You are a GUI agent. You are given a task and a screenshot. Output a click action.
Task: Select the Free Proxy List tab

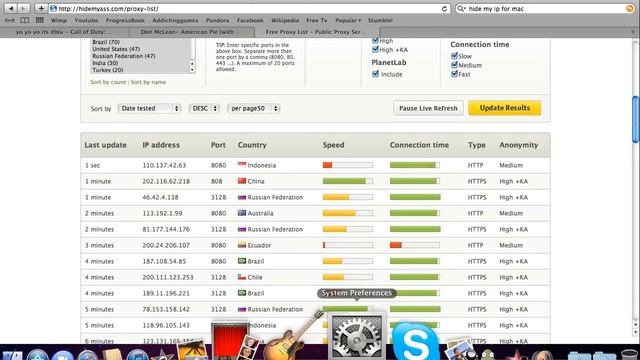317,32
